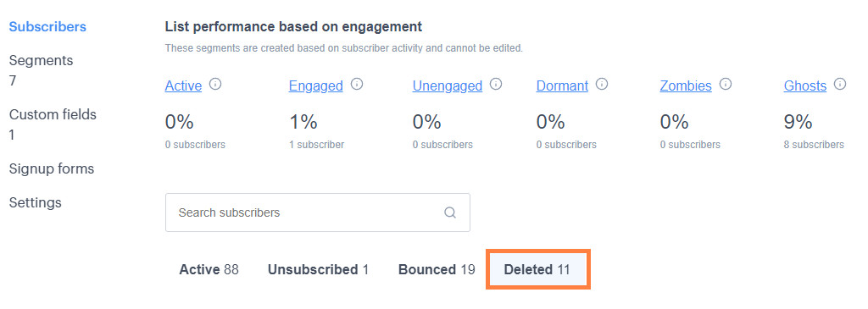Open Segments in the sidebar
Viewport: 868px width, 309px height.
coord(41,60)
